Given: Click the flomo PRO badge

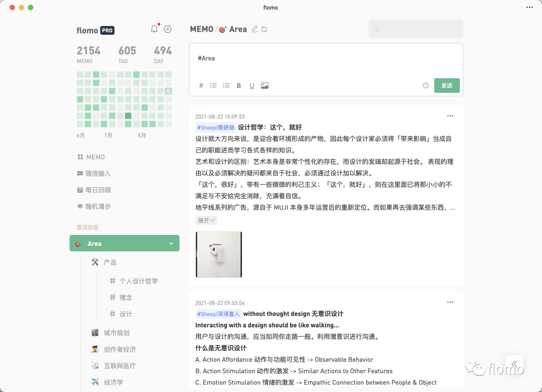Looking at the screenshot, I should click(107, 31).
